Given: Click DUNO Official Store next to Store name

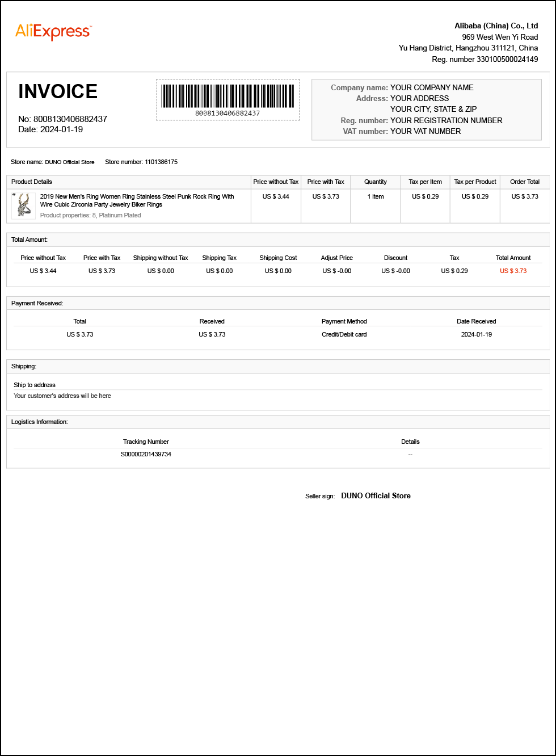Looking at the screenshot, I should click(x=69, y=162).
